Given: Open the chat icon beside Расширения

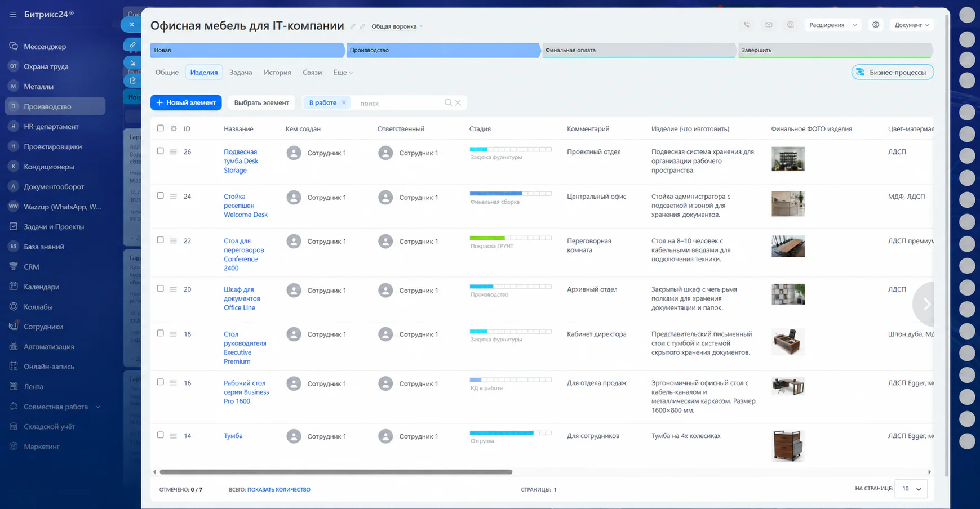Looking at the screenshot, I should [791, 25].
